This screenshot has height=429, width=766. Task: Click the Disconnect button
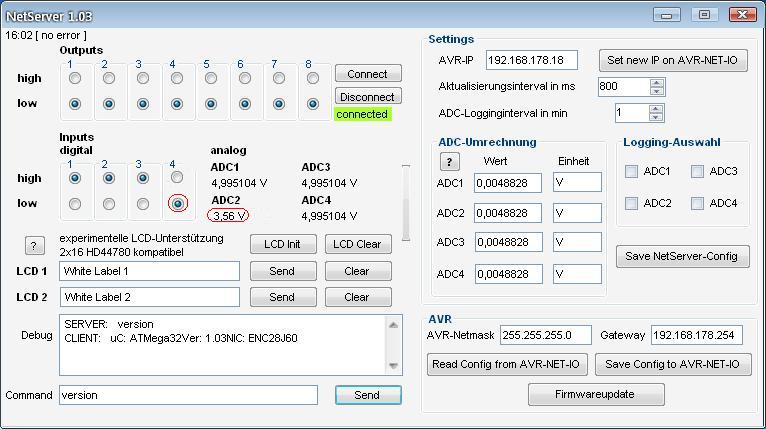click(x=368, y=97)
